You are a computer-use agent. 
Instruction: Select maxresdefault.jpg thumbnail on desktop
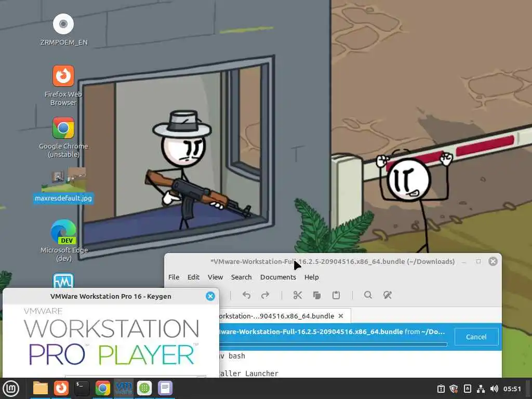[63, 179]
